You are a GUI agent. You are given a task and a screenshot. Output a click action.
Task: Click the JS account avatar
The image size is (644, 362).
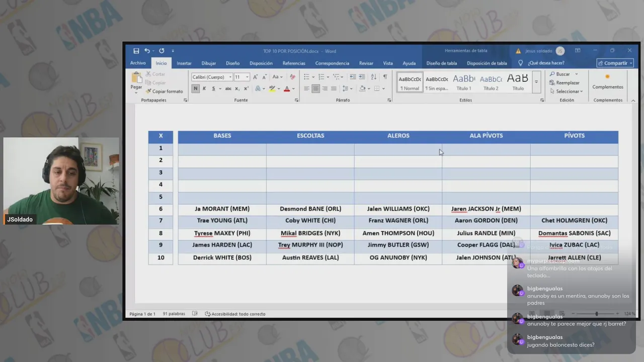560,51
